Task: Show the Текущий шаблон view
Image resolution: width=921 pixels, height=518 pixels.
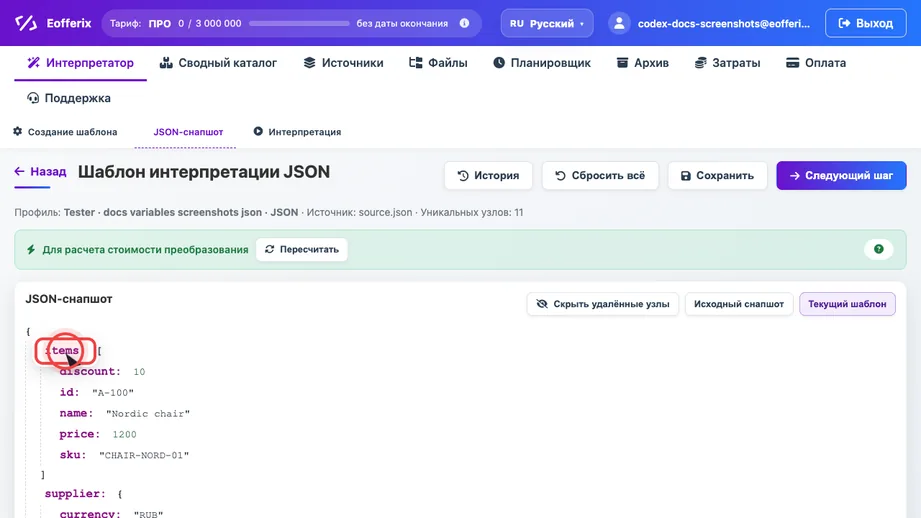Action: 847,304
